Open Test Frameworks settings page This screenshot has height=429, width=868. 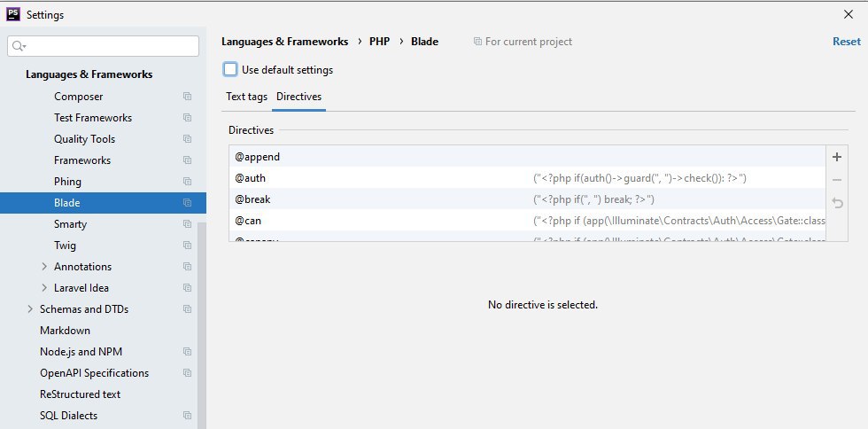click(93, 118)
